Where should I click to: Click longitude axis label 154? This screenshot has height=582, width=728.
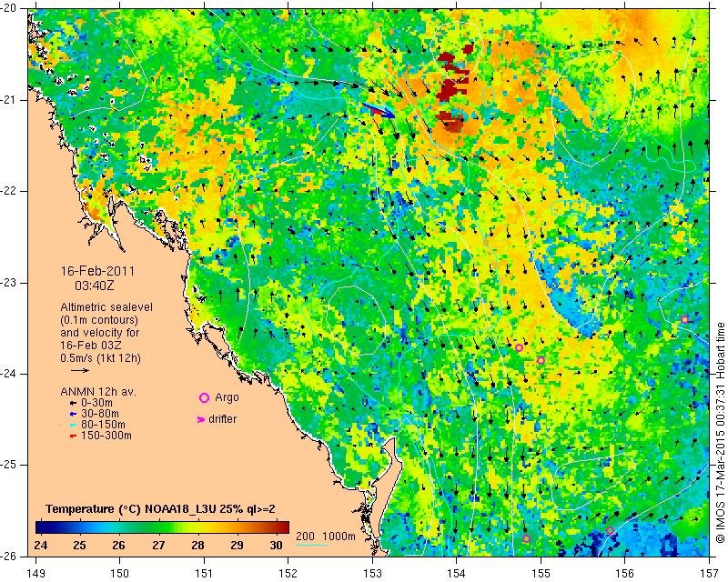(x=457, y=574)
